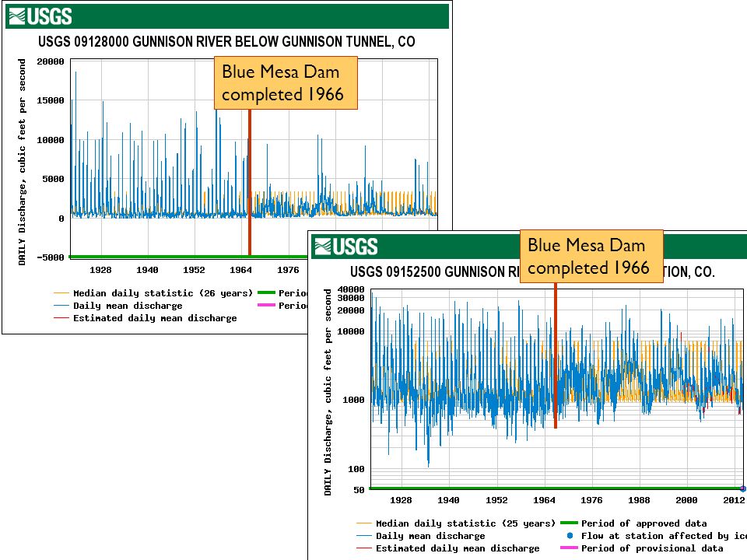Click the '100' y-axis label on lower chart
This screenshot has height=560, width=747.
356,469
